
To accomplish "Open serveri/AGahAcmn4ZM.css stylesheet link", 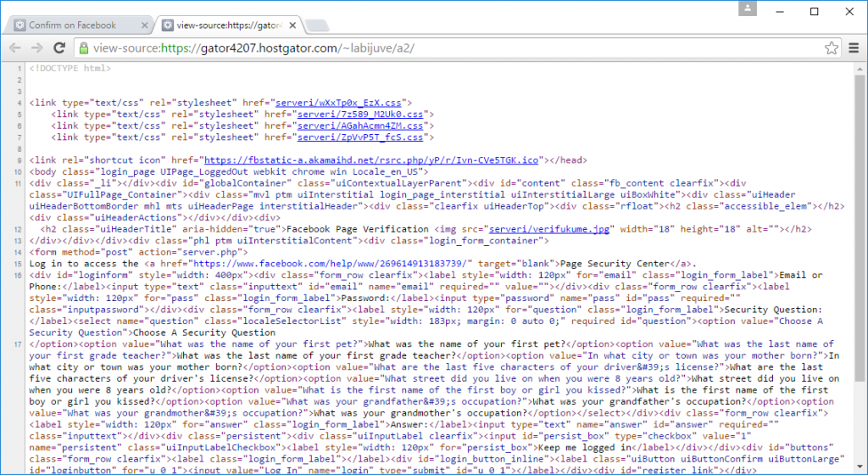I will (359, 126).
